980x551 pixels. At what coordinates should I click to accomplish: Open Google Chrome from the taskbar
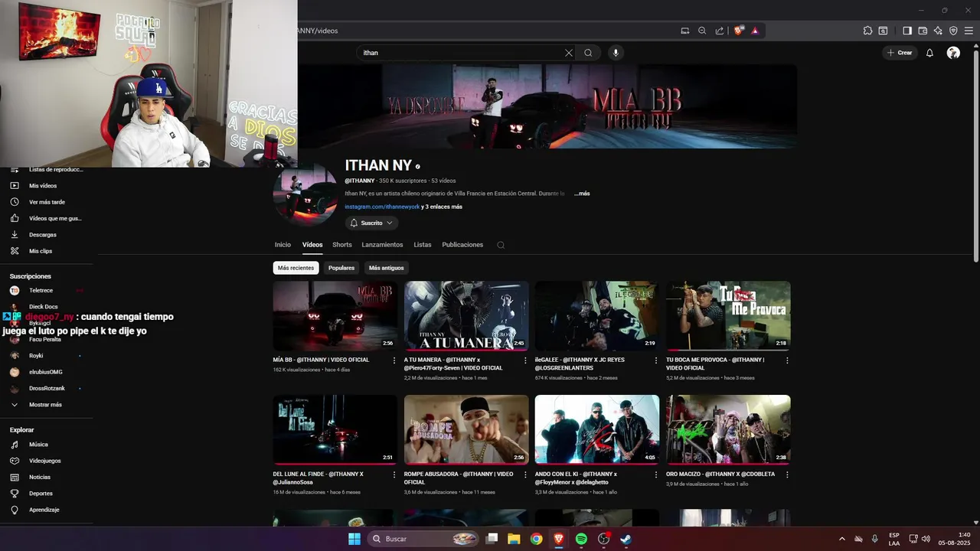536,539
